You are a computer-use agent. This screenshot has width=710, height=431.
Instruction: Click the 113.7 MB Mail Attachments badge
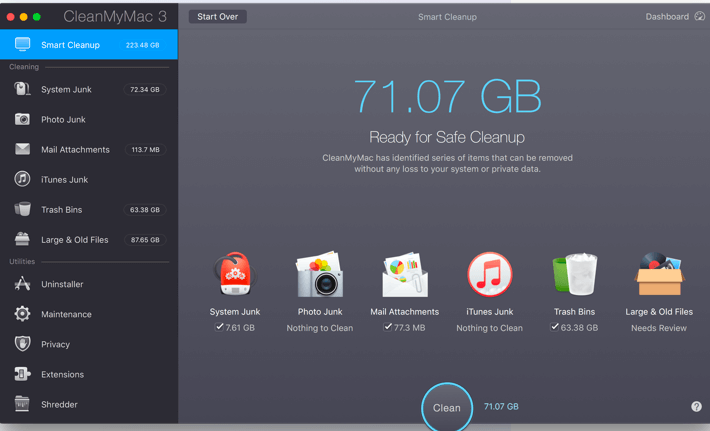[145, 149]
